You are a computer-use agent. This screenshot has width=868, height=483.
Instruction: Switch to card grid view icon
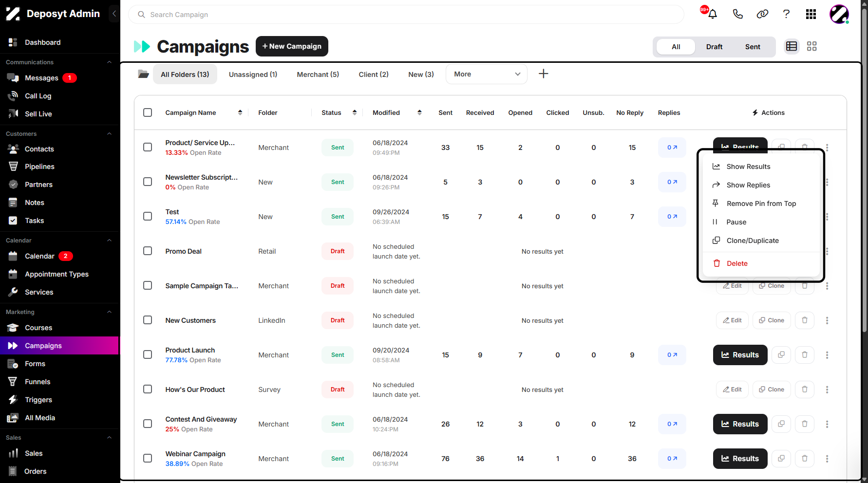(811, 46)
